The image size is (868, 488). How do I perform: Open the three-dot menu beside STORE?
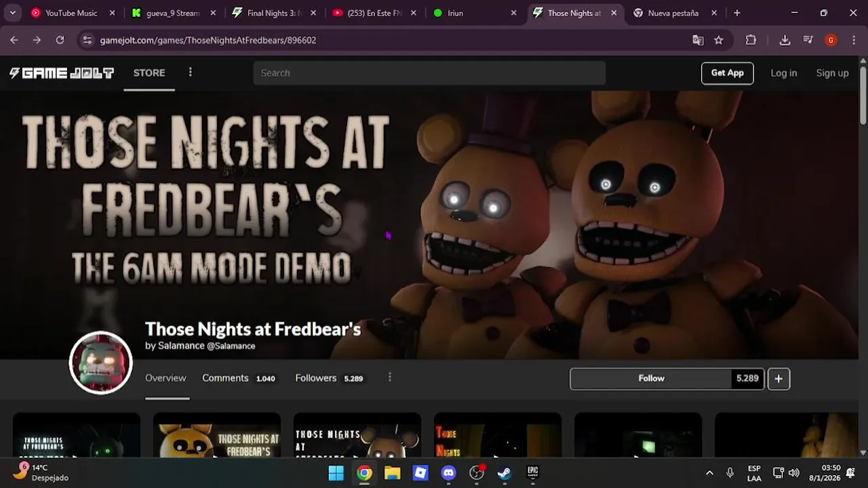(x=190, y=72)
